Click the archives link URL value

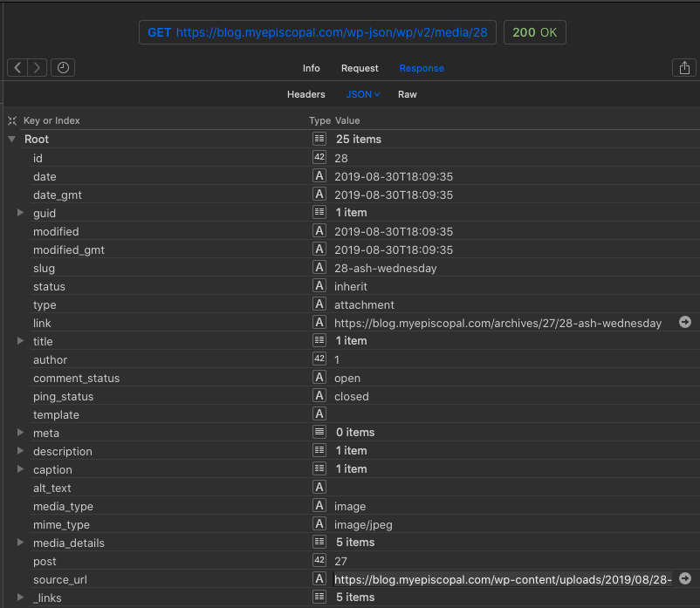(498, 323)
